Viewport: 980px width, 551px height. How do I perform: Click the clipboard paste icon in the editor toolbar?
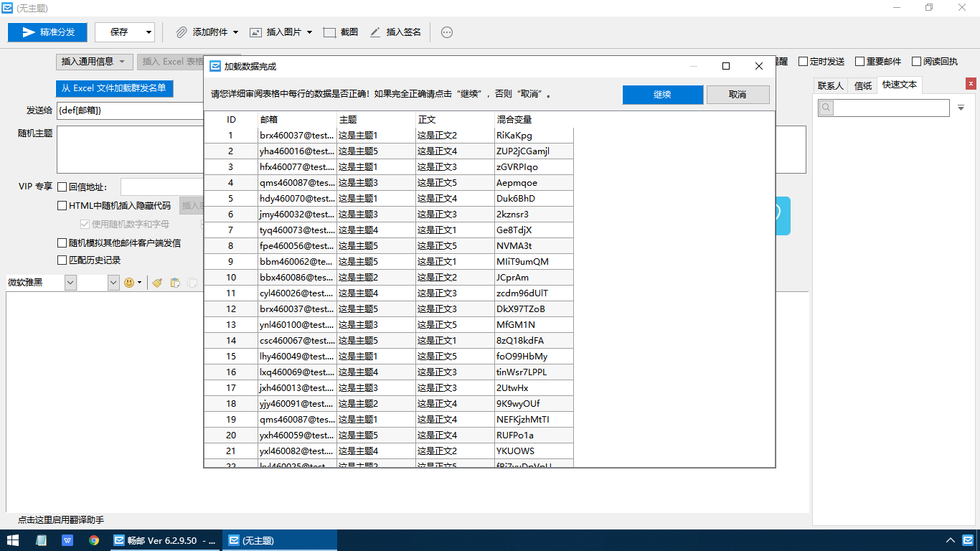click(x=175, y=283)
